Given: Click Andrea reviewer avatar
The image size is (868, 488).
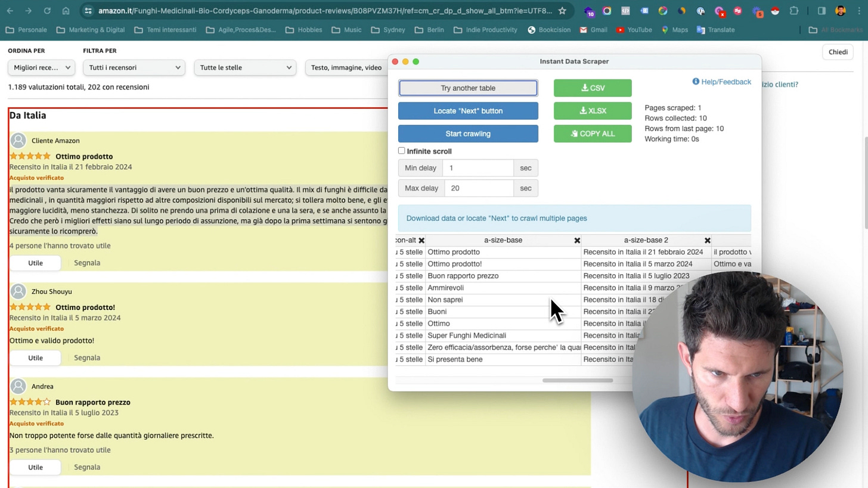Looking at the screenshot, I should click(18, 386).
